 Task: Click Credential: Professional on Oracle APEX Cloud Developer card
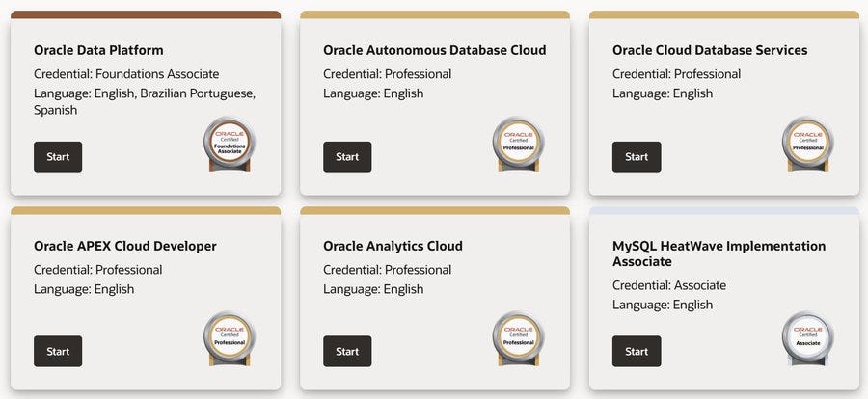pyautogui.click(x=98, y=270)
